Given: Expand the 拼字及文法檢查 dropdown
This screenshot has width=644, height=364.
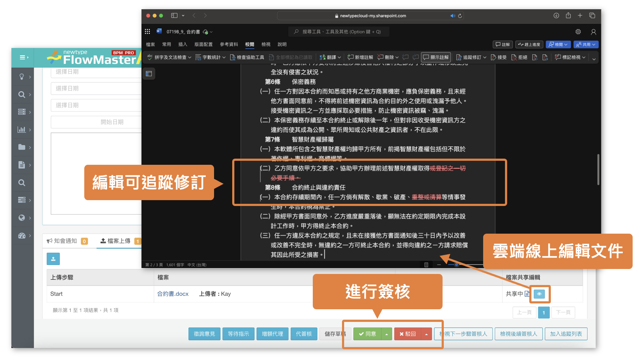Looking at the screenshot, I should point(190,57).
